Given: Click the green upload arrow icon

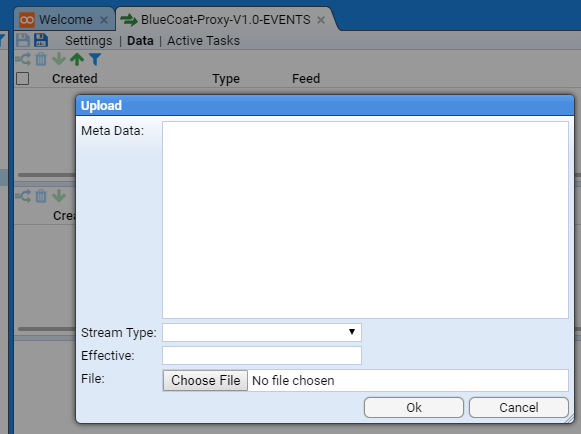Looking at the screenshot, I should pyautogui.click(x=77, y=59).
